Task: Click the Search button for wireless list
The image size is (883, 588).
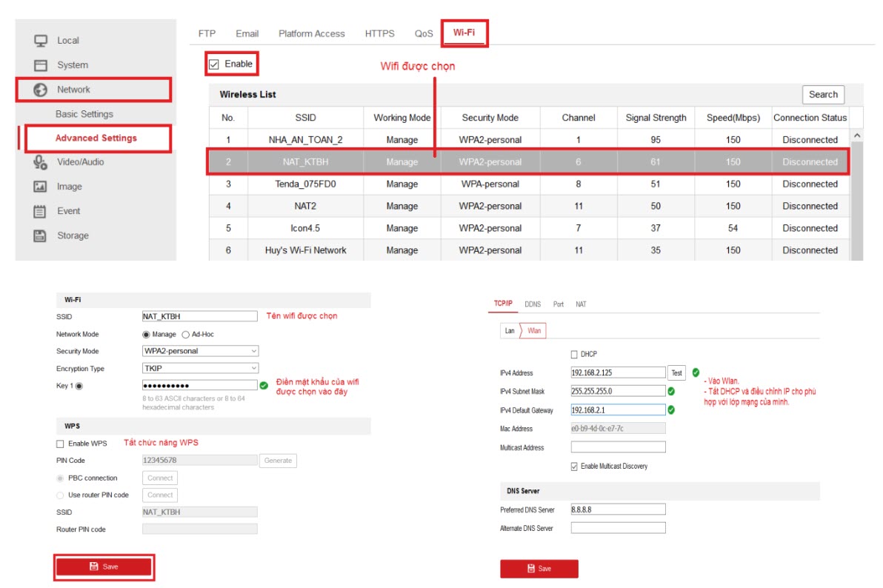Action: pyautogui.click(x=822, y=95)
